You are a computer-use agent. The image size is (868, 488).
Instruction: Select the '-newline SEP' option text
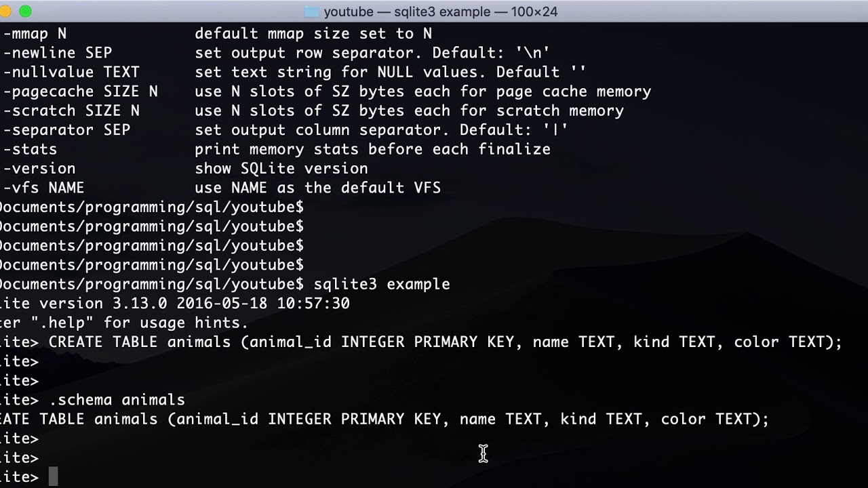click(x=58, y=52)
